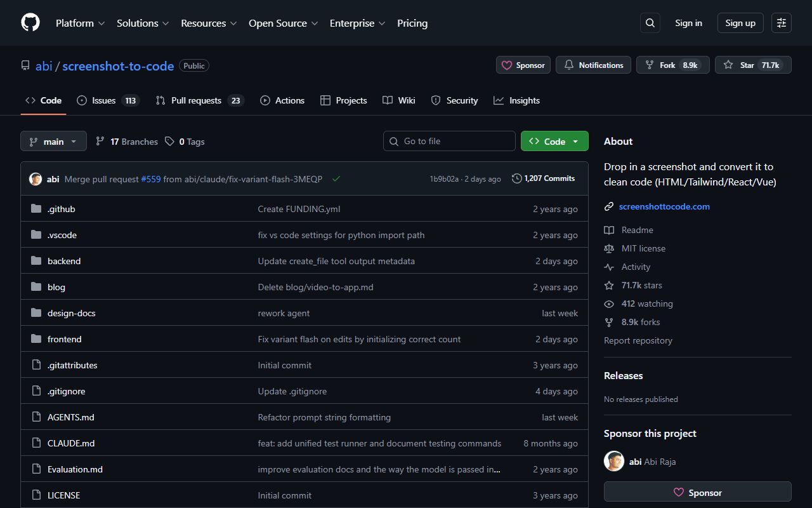Screen dimensions: 812x508
Task: Click the backend folder icon
Action: [x=36, y=260]
